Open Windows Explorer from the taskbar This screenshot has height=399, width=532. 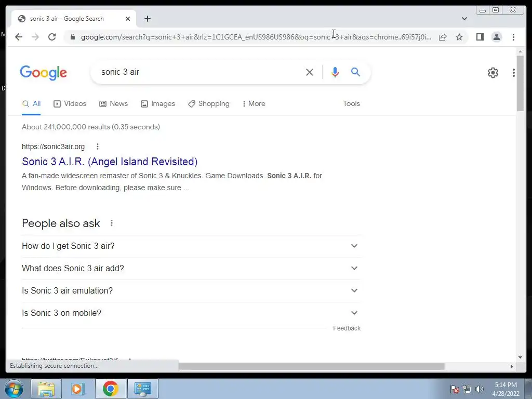[46, 389]
